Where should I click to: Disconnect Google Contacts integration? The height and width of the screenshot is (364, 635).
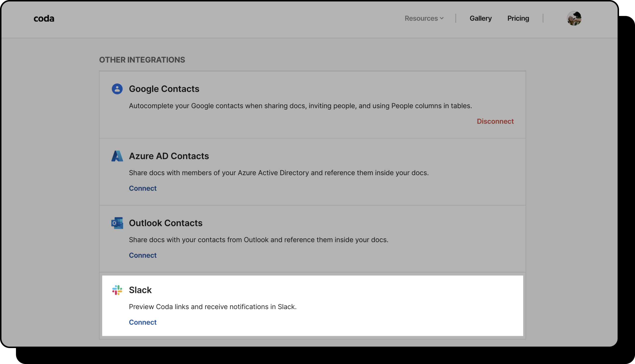point(495,121)
